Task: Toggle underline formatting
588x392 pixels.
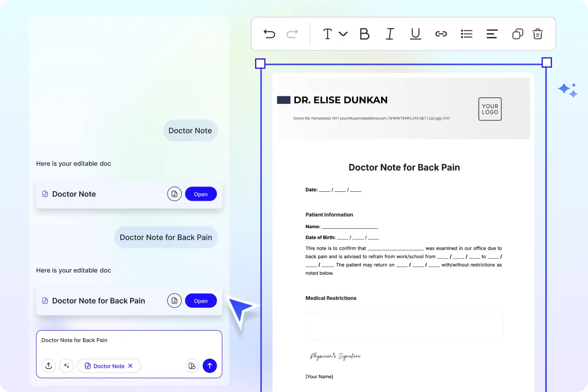Action: 415,34
